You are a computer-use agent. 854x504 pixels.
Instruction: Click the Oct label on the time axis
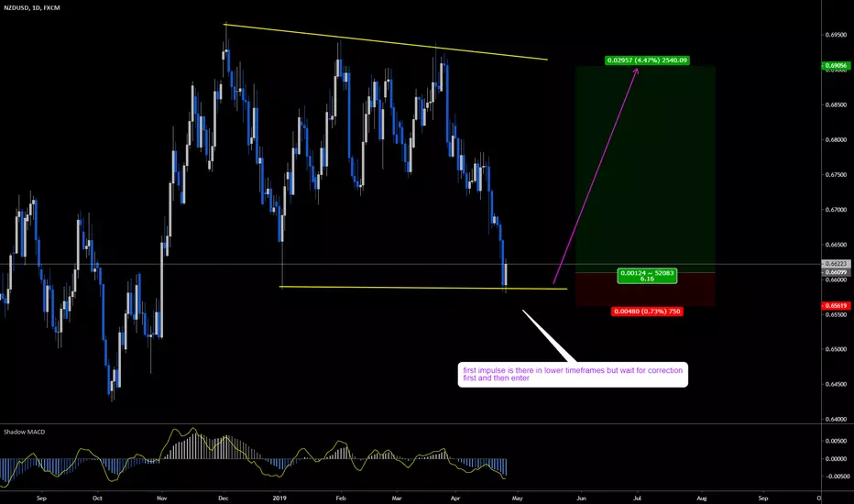click(97, 498)
